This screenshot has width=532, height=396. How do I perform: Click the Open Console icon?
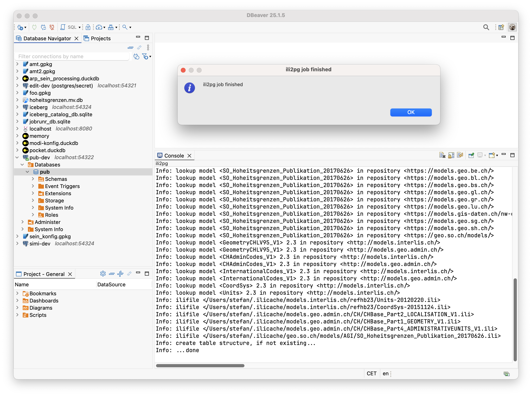pyautogui.click(x=492, y=155)
